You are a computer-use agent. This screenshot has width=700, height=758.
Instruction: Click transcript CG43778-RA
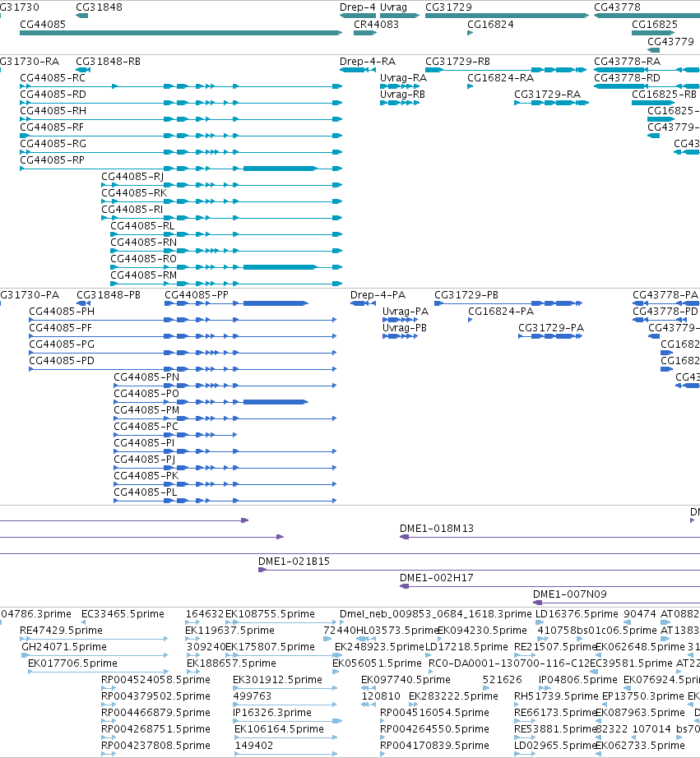(x=628, y=62)
